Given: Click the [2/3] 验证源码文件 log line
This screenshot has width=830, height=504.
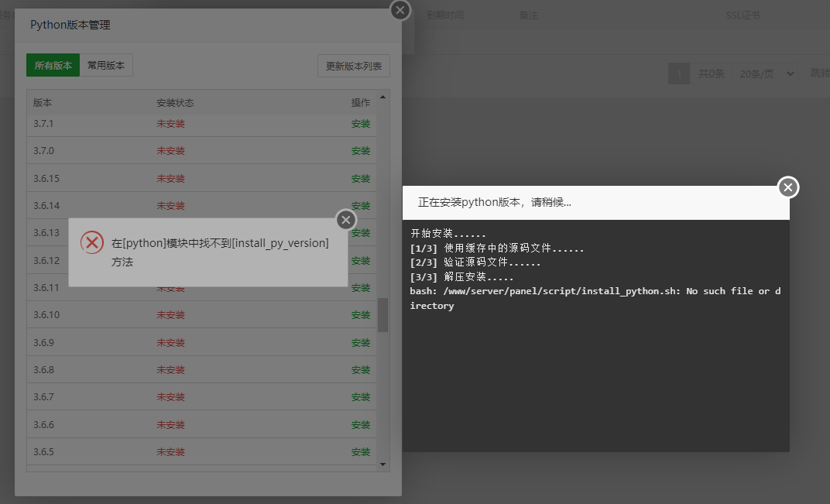Looking at the screenshot, I should click(x=475, y=262).
